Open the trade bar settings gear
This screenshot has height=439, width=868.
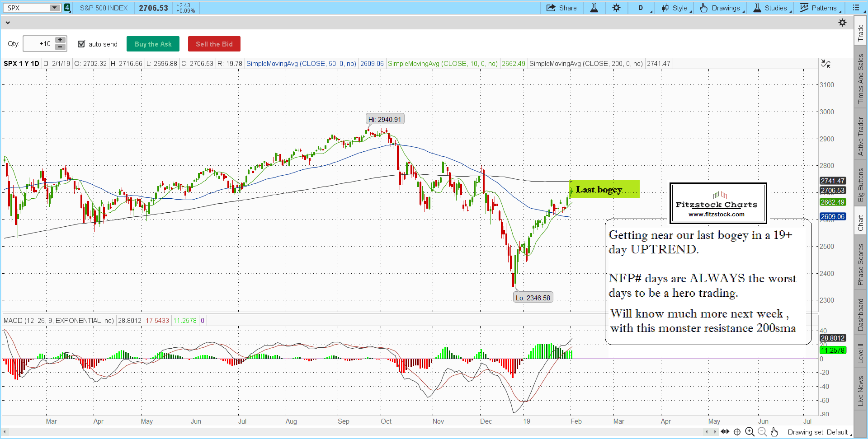click(842, 23)
